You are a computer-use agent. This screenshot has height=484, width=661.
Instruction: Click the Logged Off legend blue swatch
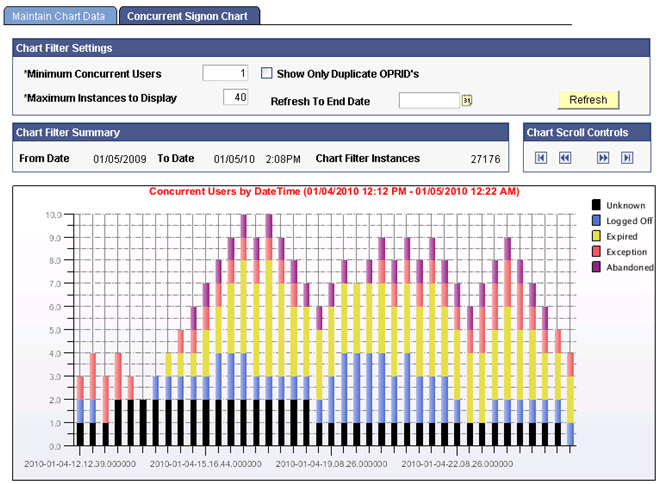point(596,220)
